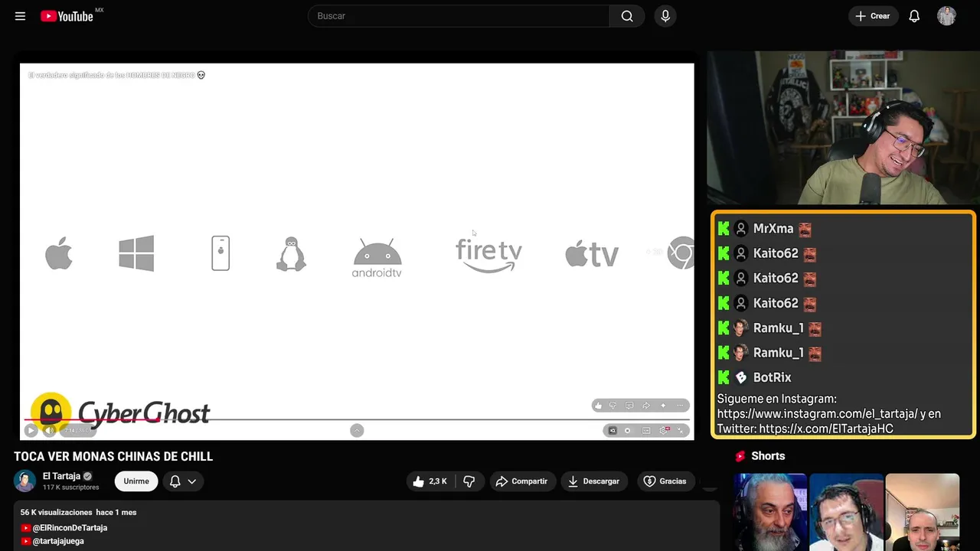This screenshot has width=980, height=551.
Task: Click the Gracias button
Action: click(x=666, y=481)
